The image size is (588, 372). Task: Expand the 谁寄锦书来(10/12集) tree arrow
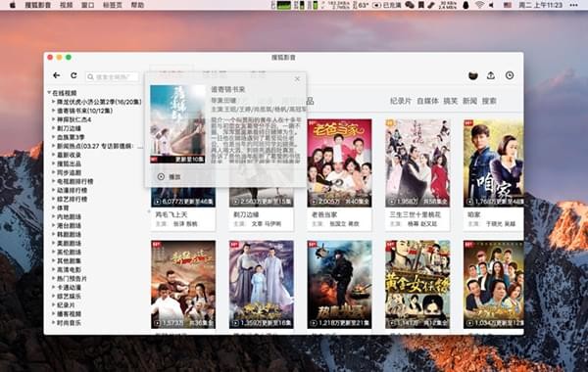point(54,111)
